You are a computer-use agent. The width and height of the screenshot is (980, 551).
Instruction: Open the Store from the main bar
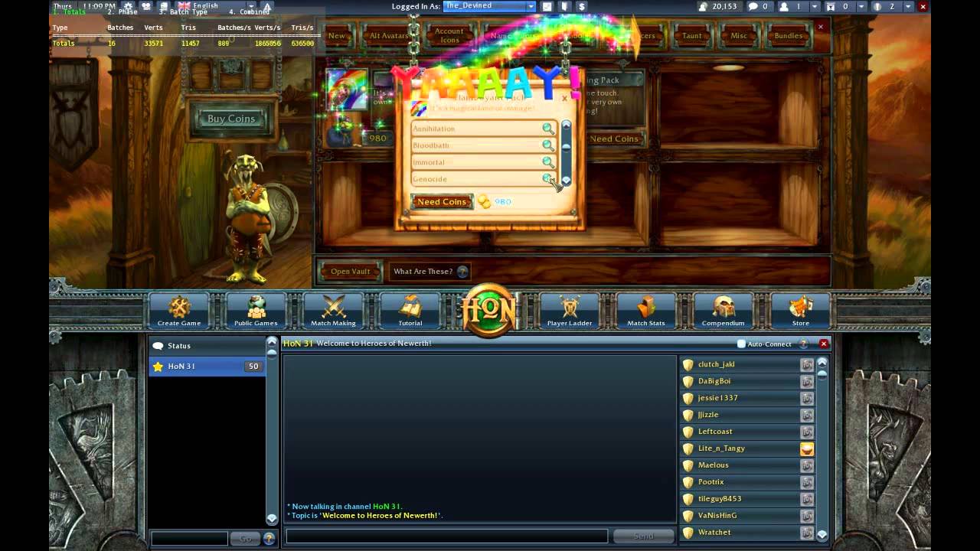801,311
